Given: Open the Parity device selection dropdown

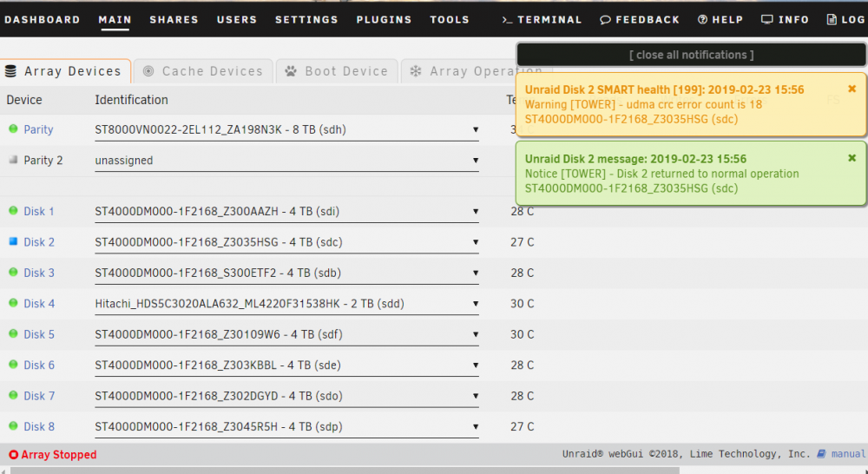Looking at the screenshot, I should click(x=286, y=129).
